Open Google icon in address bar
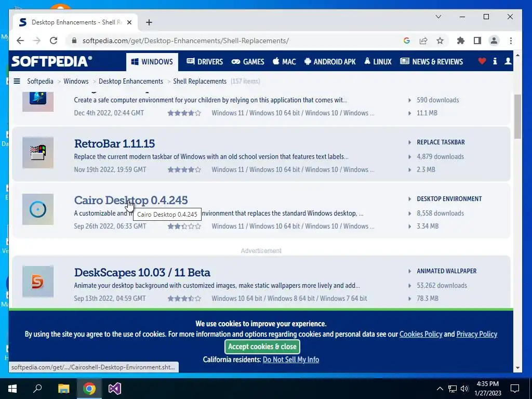This screenshot has height=399, width=532. point(406,41)
